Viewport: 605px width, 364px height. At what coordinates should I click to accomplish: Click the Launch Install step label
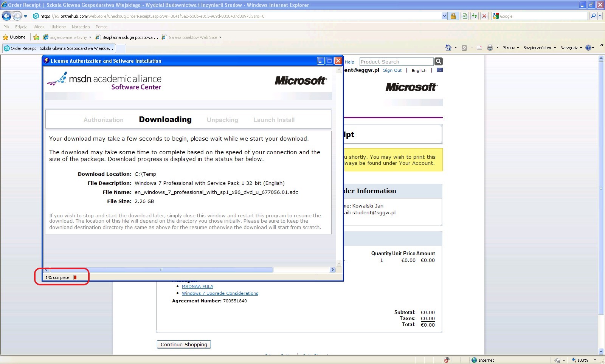tap(274, 120)
